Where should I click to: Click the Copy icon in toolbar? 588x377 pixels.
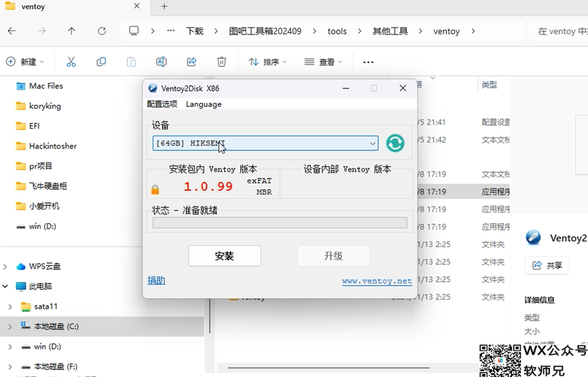tap(101, 62)
